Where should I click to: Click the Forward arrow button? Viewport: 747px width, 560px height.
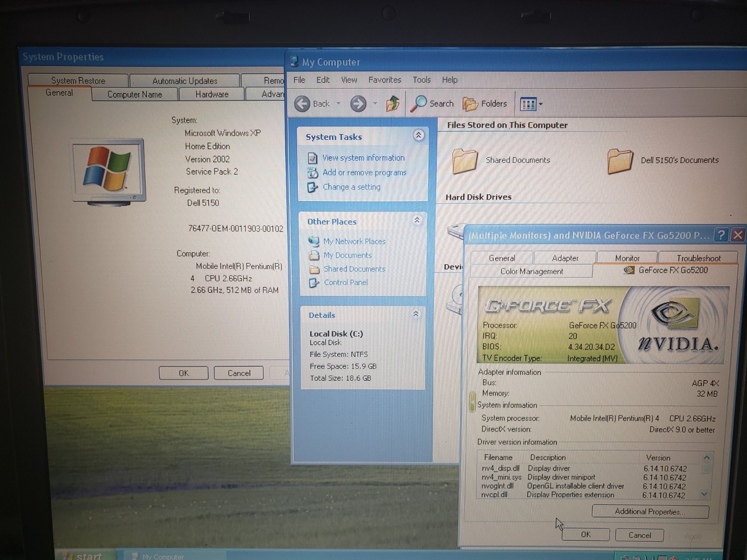pyautogui.click(x=358, y=104)
